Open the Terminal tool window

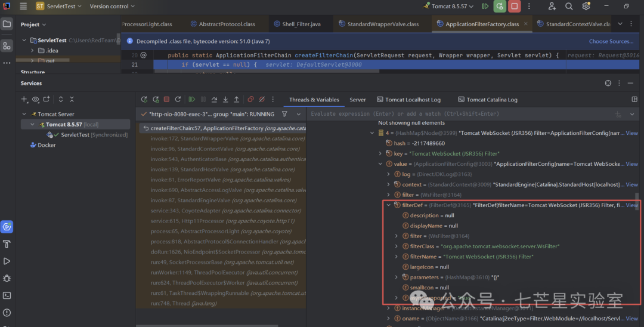(7, 295)
